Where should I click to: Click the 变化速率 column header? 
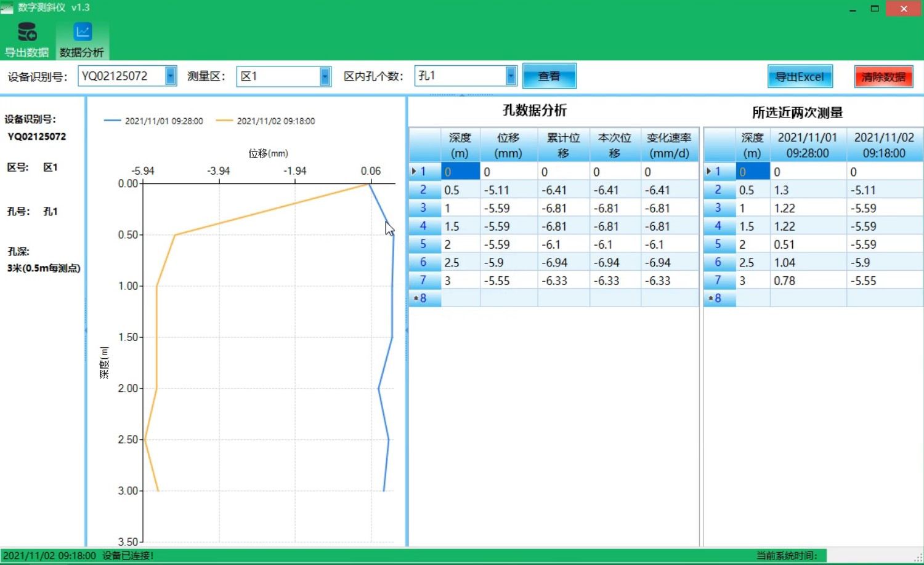click(669, 145)
